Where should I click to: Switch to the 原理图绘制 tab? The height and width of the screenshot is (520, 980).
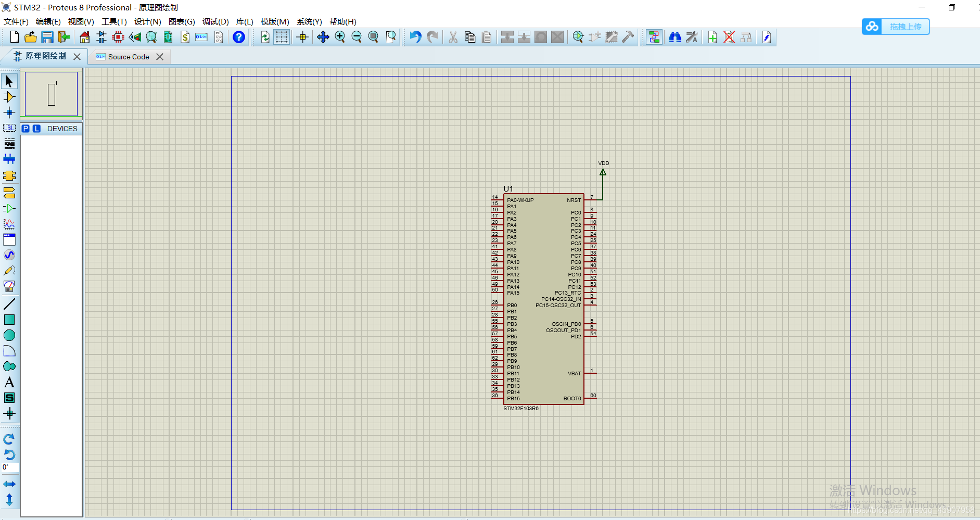[46, 56]
